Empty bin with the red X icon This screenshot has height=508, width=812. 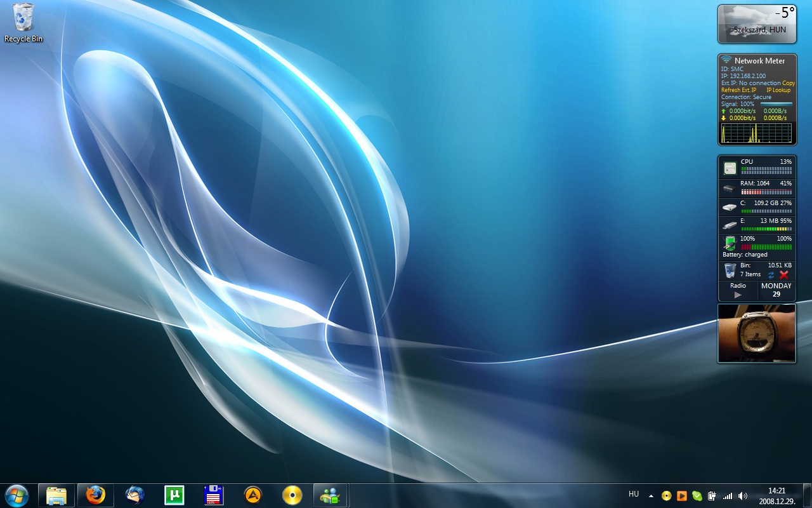(783, 274)
